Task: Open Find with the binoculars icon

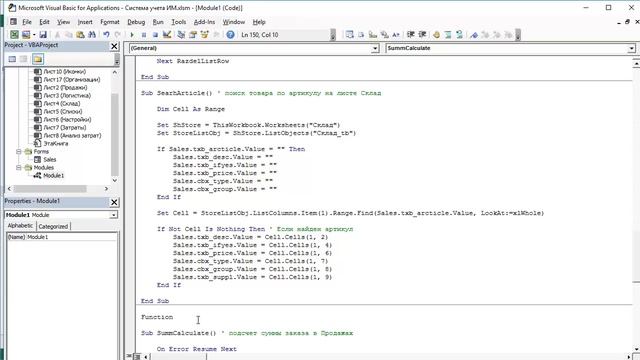Action: click(92, 35)
